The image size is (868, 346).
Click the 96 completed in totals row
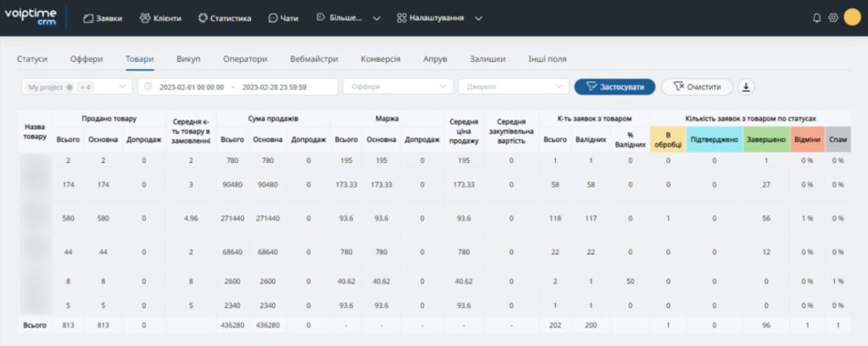coord(766,326)
